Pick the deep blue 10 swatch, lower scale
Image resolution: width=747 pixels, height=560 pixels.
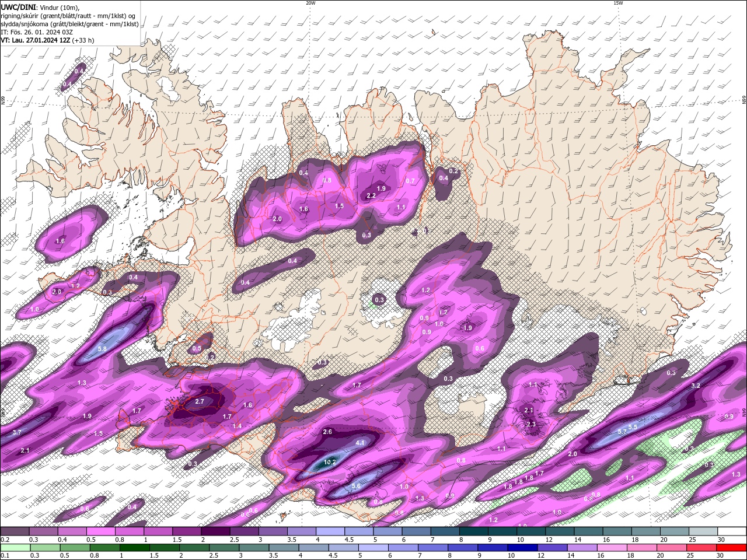[x=522, y=548]
